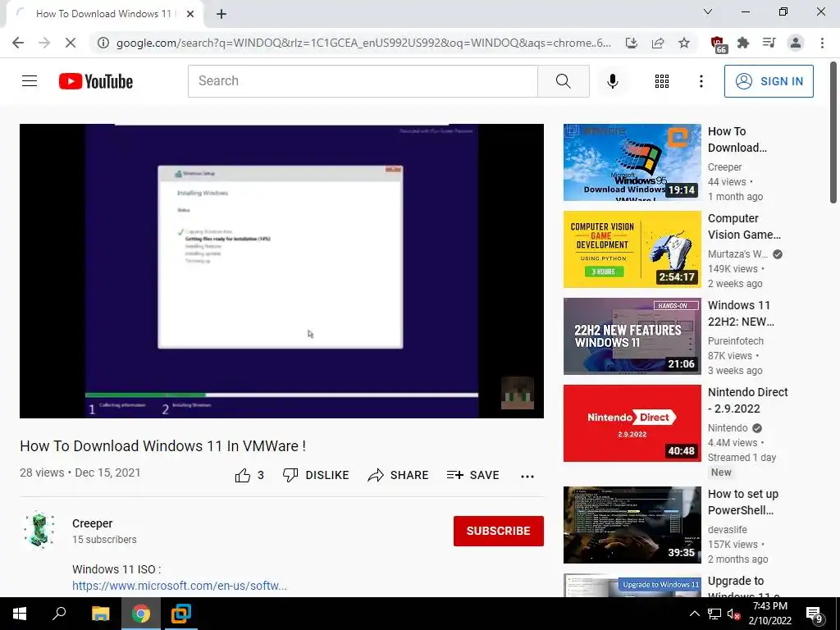Show hidden system tray icons

tap(694, 614)
